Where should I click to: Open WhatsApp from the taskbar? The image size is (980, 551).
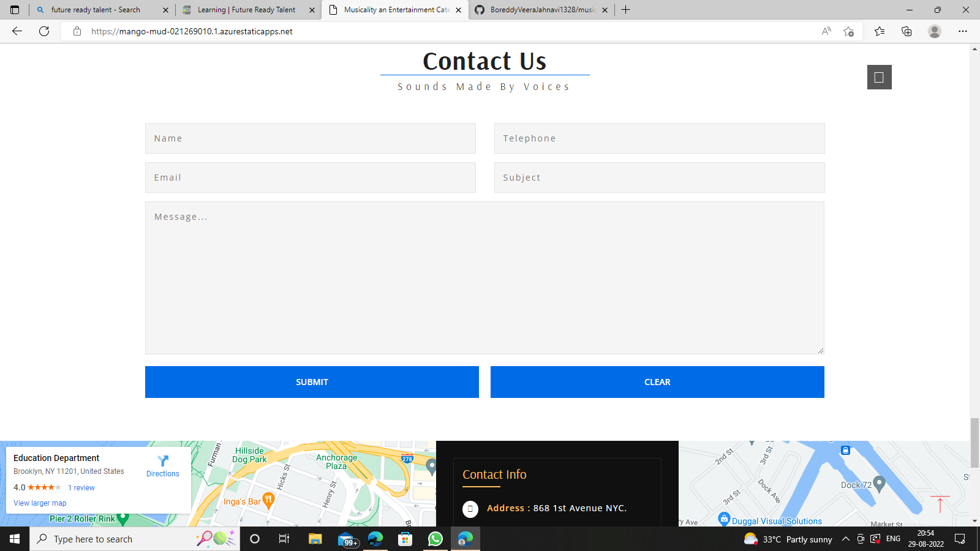(435, 539)
